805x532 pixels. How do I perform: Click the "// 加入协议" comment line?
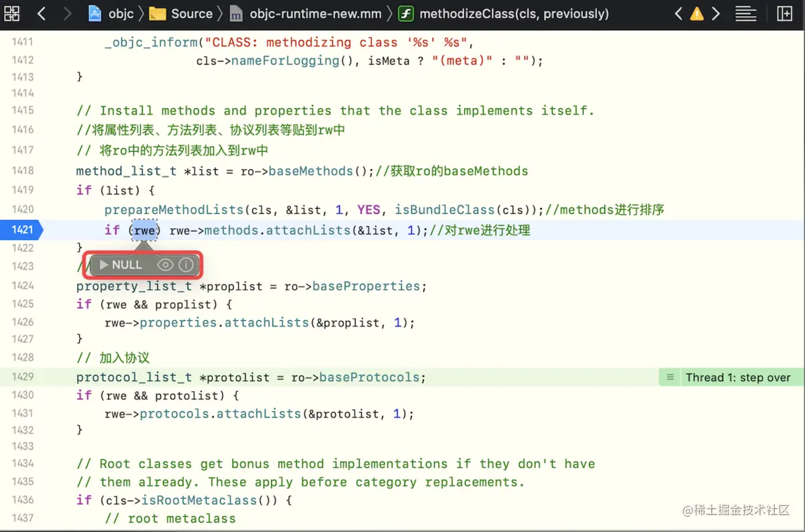[x=113, y=358]
